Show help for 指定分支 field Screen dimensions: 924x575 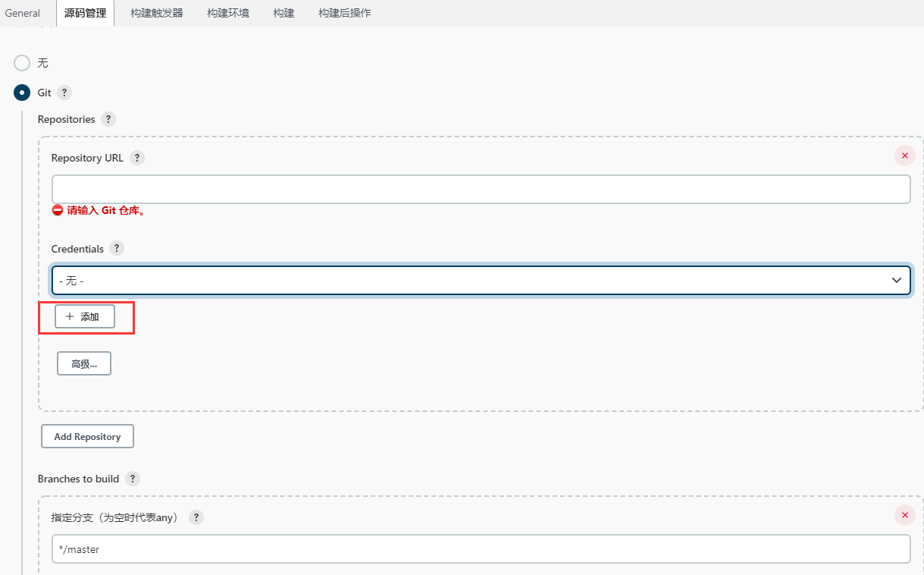coord(196,517)
